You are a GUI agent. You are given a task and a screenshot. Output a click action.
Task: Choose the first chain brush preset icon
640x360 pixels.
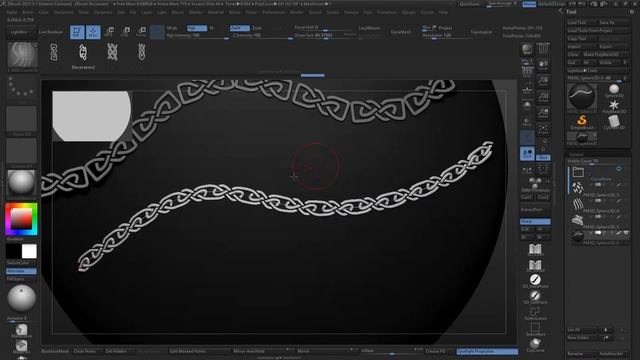pos(53,53)
